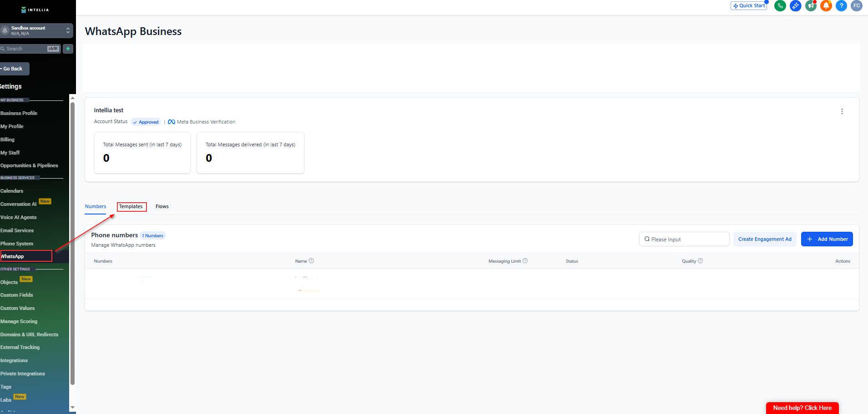
Task: Switch to the Flows tab
Action: pos(162,206)
